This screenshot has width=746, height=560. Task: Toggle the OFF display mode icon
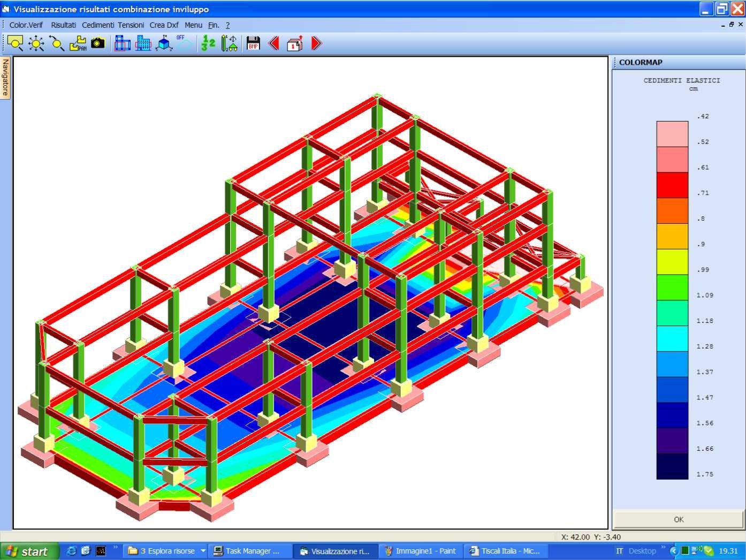tap(184, 43)
